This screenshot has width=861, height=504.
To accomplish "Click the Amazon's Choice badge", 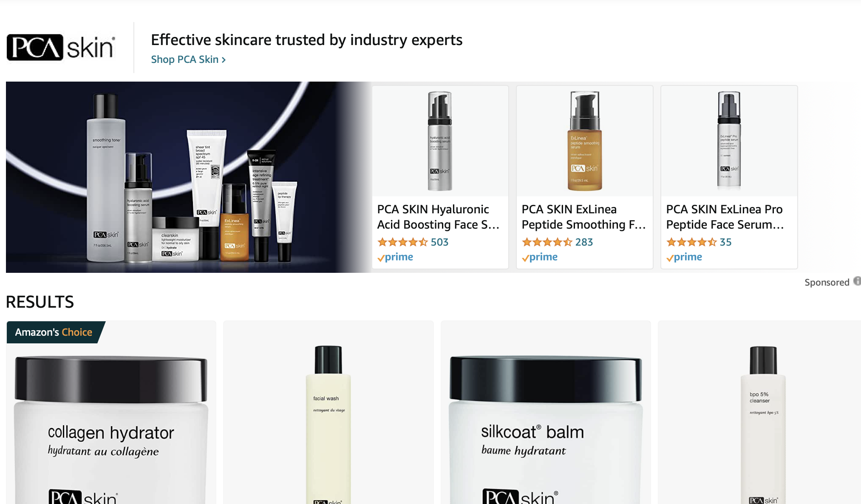I will pos(54,332).
